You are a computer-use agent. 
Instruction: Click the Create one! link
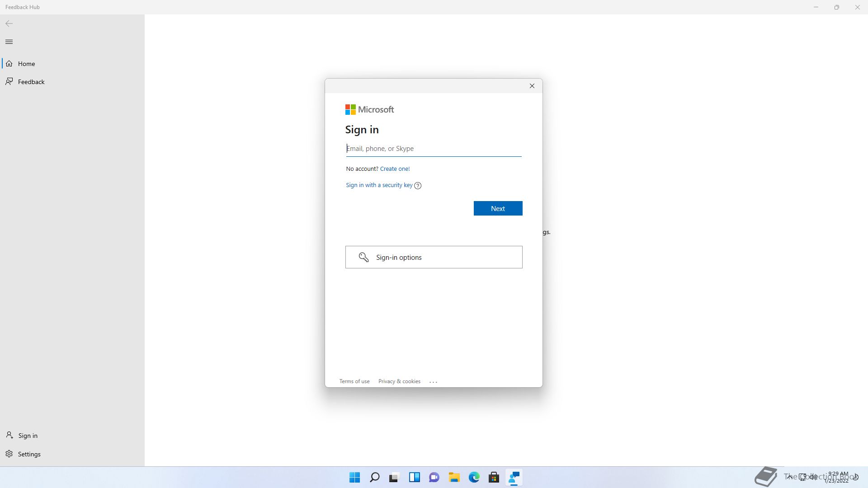click(x=395, y=169)
